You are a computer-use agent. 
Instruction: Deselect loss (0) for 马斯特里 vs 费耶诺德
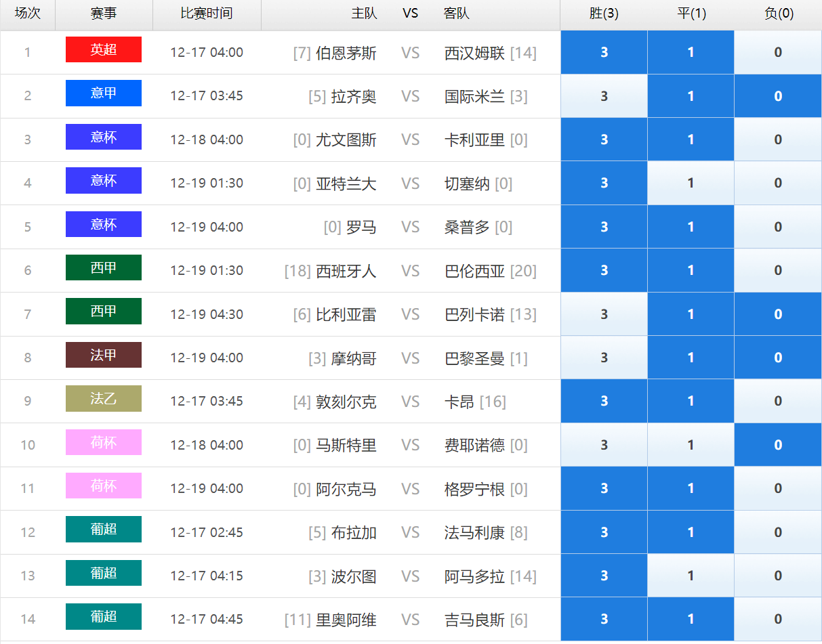coord(778,445)
